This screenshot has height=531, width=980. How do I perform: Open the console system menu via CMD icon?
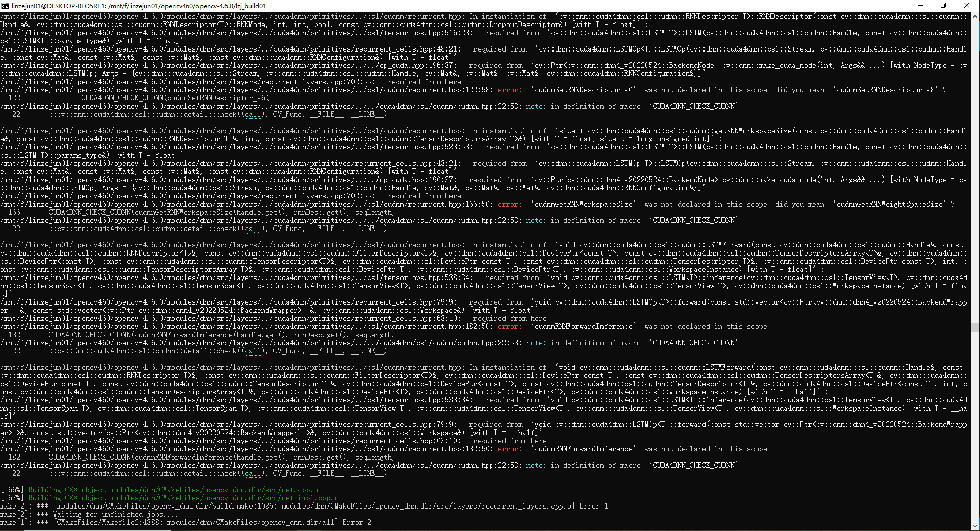(x=6, y=6)
